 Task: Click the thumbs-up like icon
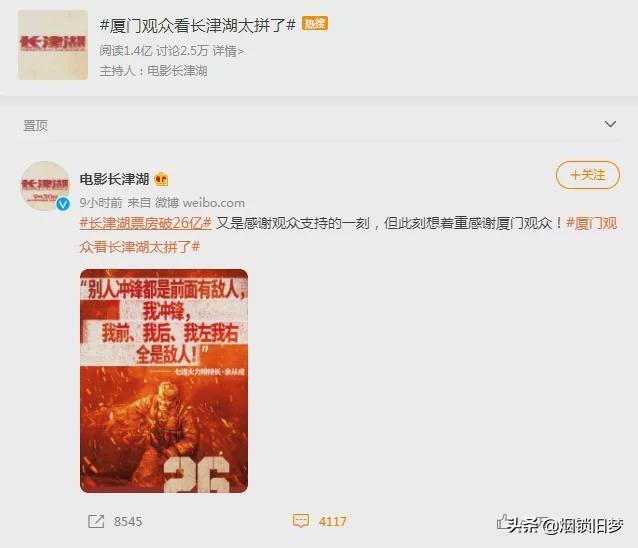click(x=503, y=522)
